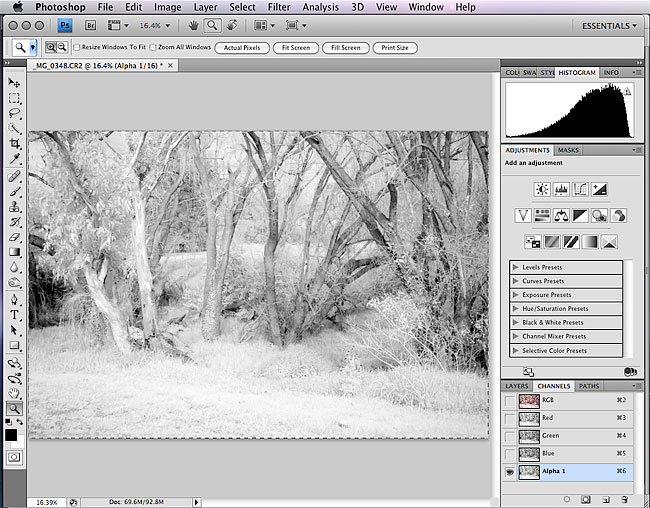This screenshot has height=508, width=650.
Task: Expand the Curves Presets group
Action: point(515,281)
